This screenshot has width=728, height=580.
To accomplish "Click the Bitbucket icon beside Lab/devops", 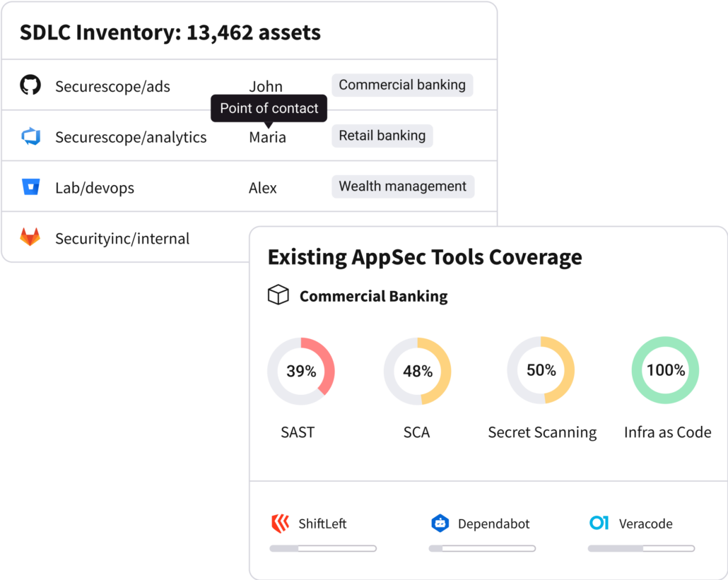I will tap(30, 187).
